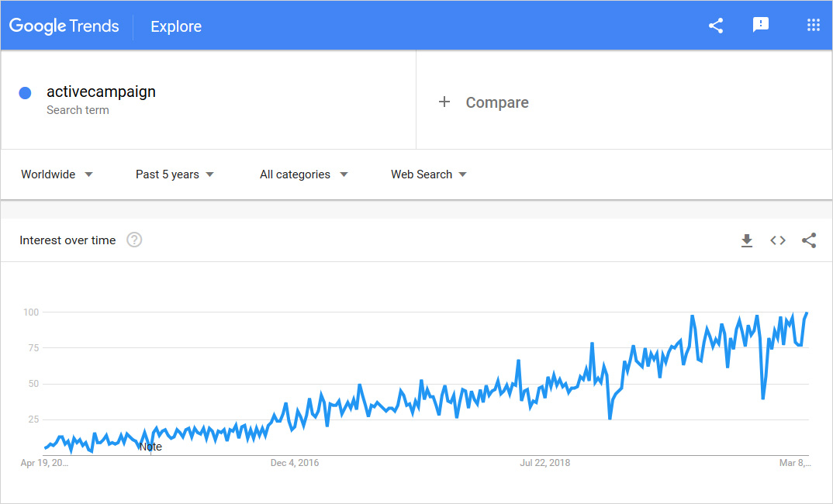
Task: Click the Note marker on the chart
Action: [x=150, y=447]
